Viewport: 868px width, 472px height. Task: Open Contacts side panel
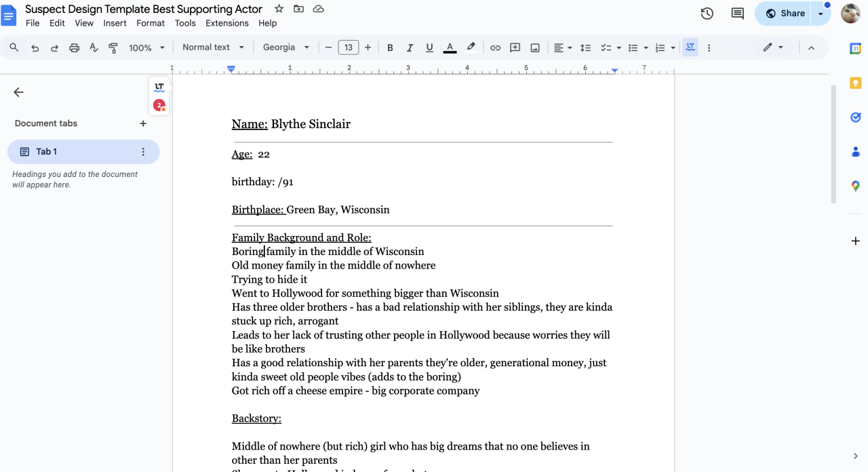pyautogui.click(x=856, y=152)
